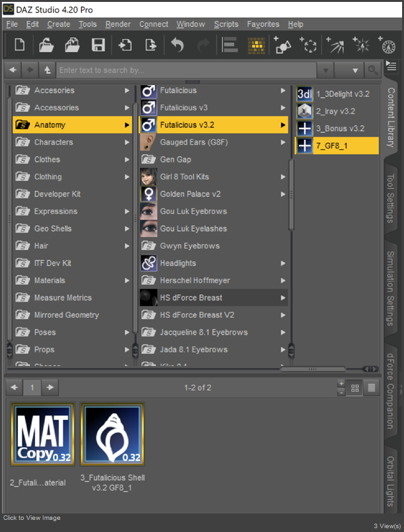404x532 pixels.
Task: Expand the Characters folder arrow
Action: [127, 142]
